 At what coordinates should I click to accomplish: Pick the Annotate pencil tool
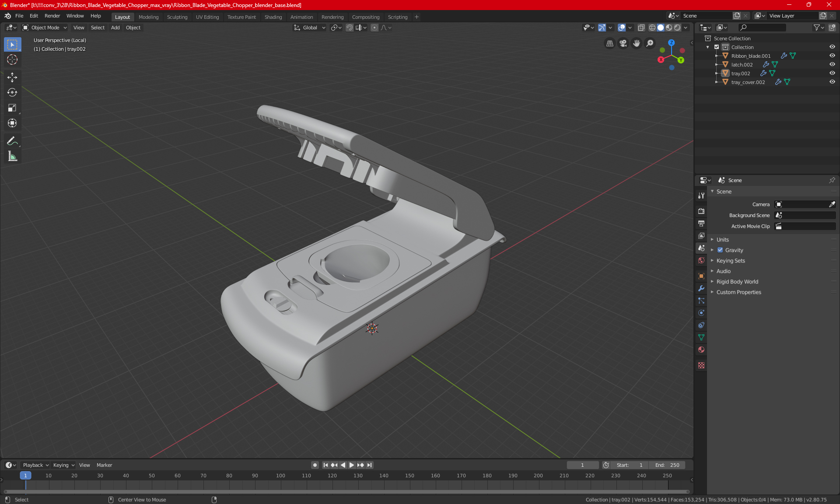[12, 141]
